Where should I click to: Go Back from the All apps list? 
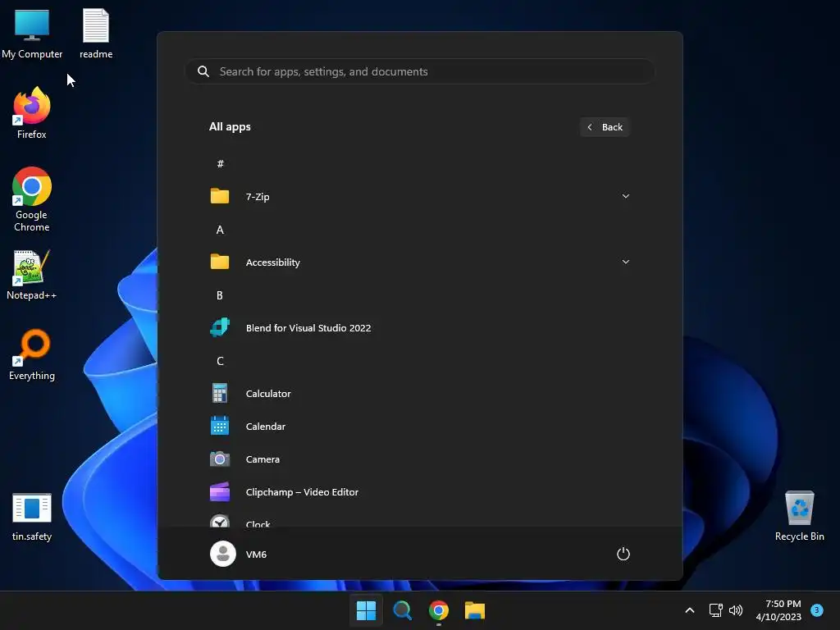coord(605,127)
